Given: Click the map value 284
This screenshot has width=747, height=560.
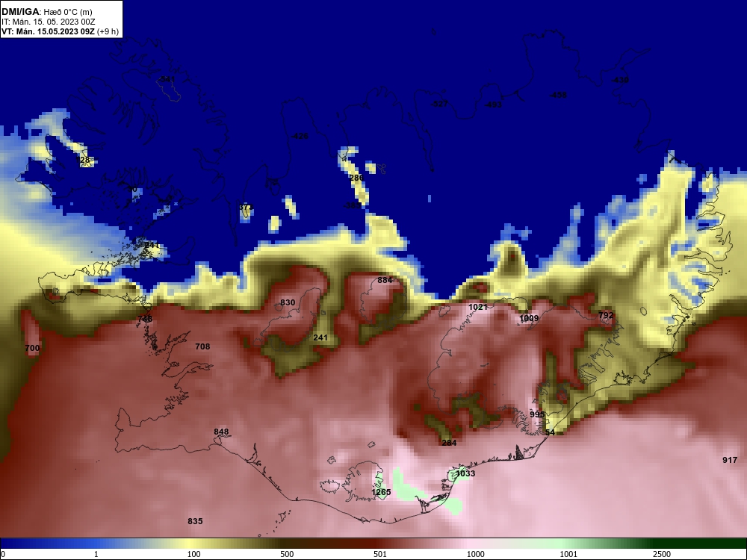Looking at the screenshot, I should click(x=449, y=443).
